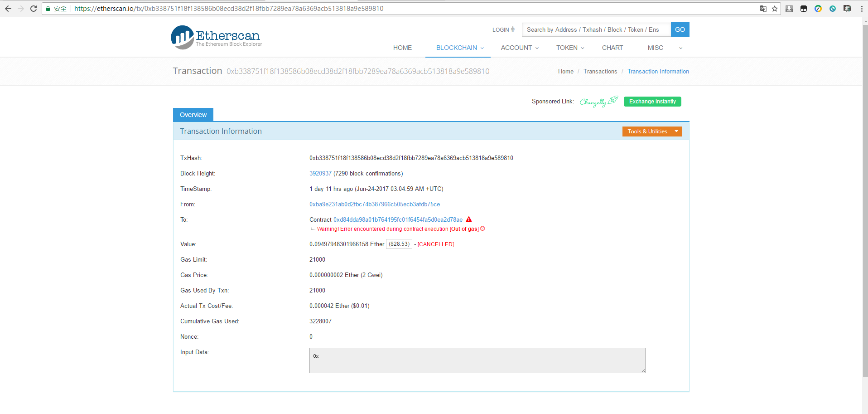Click the Gas Limit value 21000

tap(317, 259)
